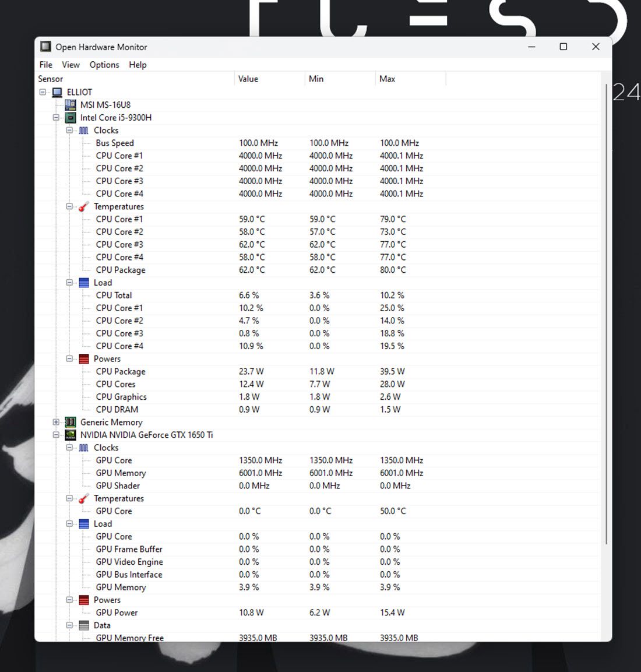Screen dimensions: 641x672
Task: Select the CPU Package power row
Action: click(317, 372)
